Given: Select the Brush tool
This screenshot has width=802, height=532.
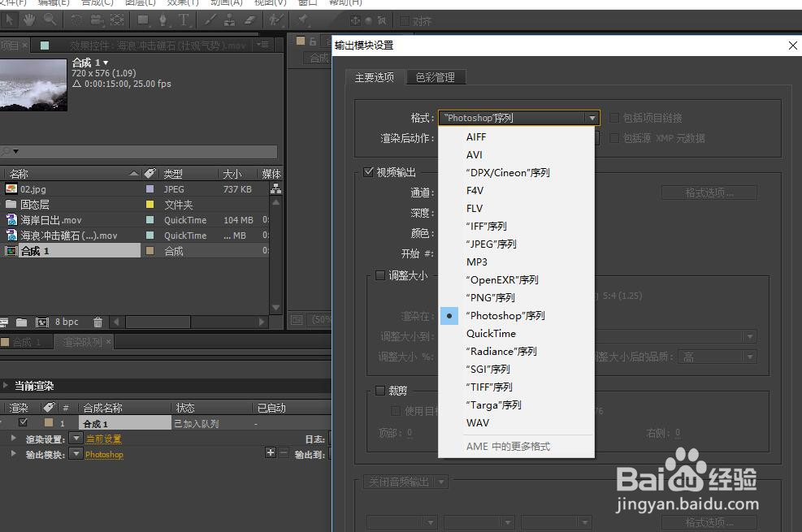Looking at the screenshot, I should point(210,20).
